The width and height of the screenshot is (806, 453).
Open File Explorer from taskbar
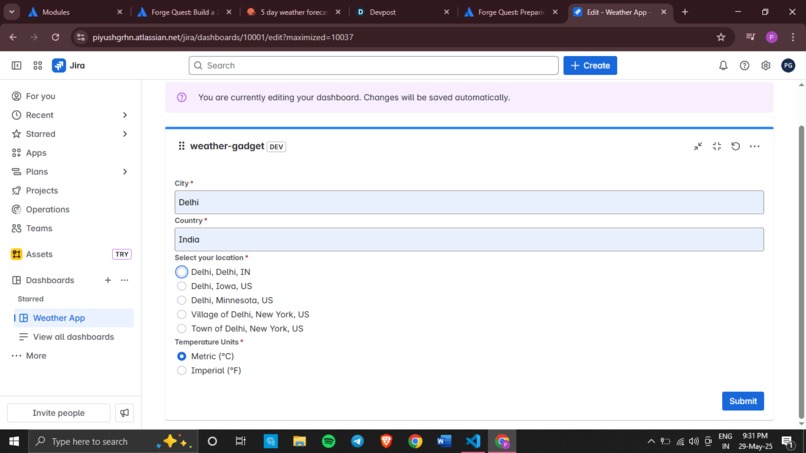tap(300, 441)
